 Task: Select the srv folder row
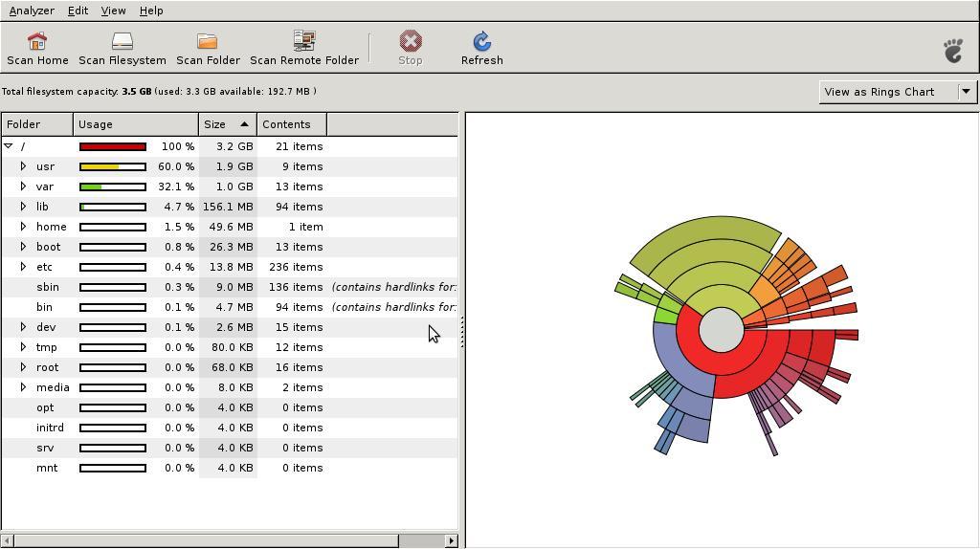pyautogui.click(x=230, y=448)
